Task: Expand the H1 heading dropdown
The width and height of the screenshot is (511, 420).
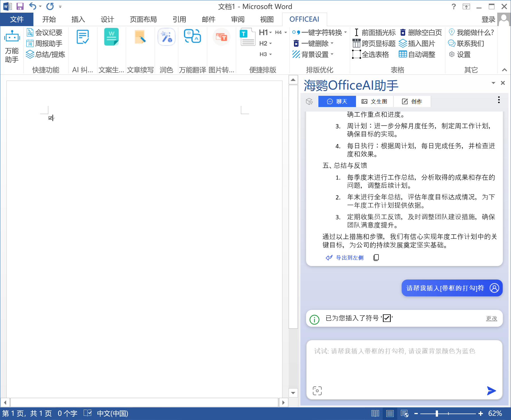Action: [x=270, y=32]
